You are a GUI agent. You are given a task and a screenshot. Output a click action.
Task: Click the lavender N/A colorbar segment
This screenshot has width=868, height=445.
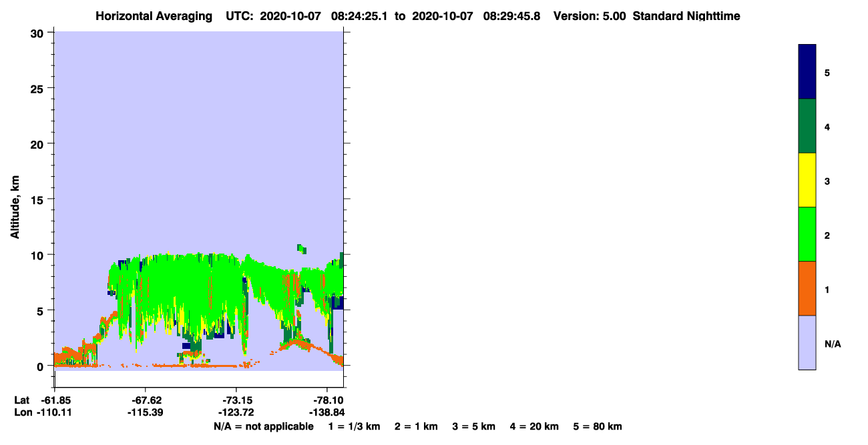pos(807,342)
